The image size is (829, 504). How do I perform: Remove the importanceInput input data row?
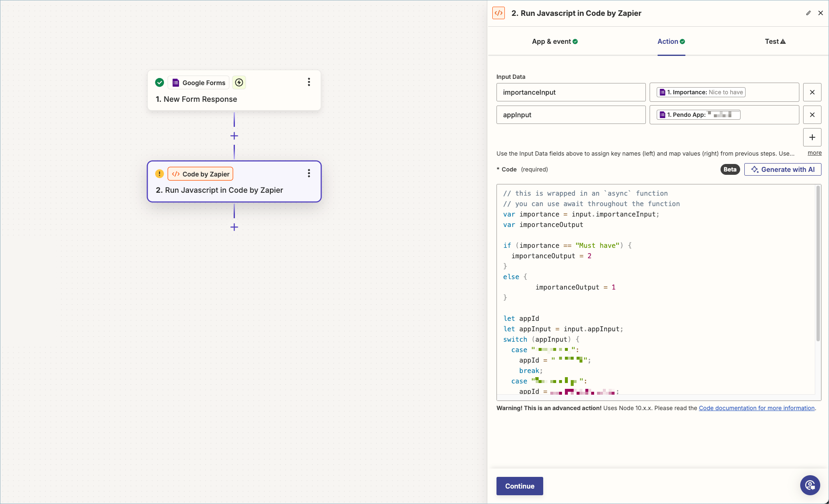point(812,92)
